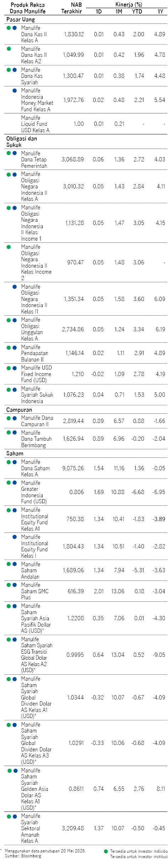Image resolution: width=168 pixels, height=868 pixels.
Task: Click the NAB Terakhir column header
Action: click(x=72, y=8)
